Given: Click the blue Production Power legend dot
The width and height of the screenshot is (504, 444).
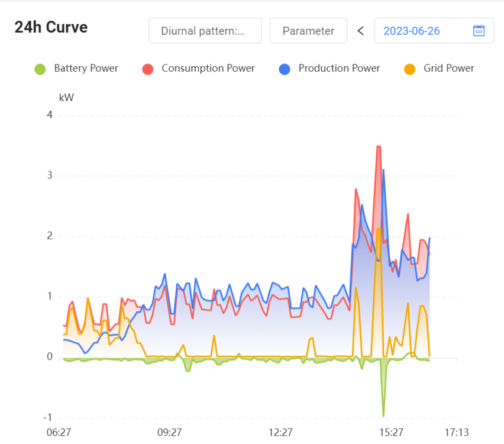Looking at the screenshot, I should pos(285,69).
